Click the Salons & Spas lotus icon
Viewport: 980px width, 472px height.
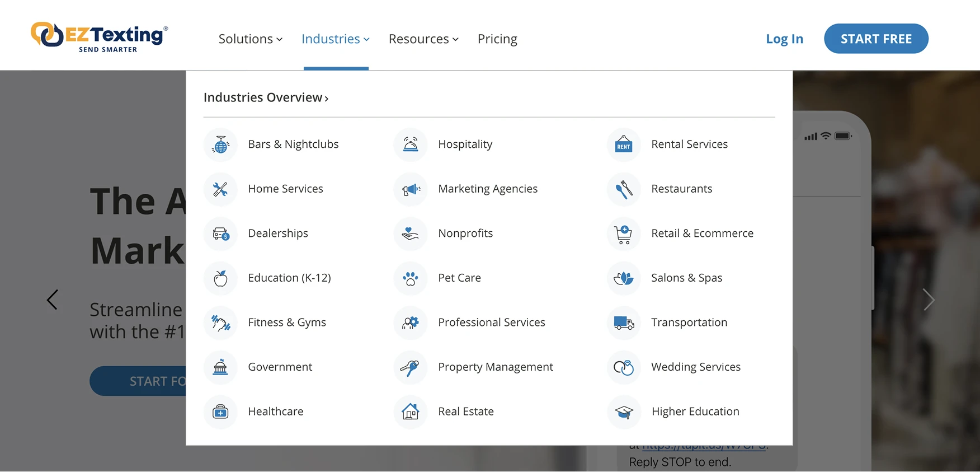pos(624,278)
